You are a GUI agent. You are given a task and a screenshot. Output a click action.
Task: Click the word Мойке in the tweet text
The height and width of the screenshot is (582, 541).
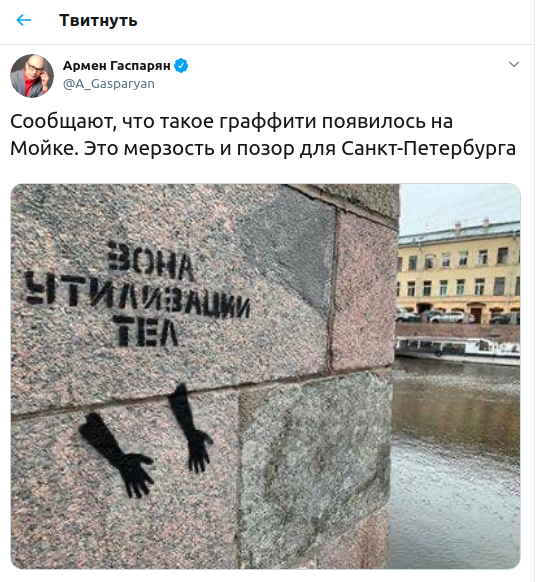pyautogui.click(x=45, y=148)
